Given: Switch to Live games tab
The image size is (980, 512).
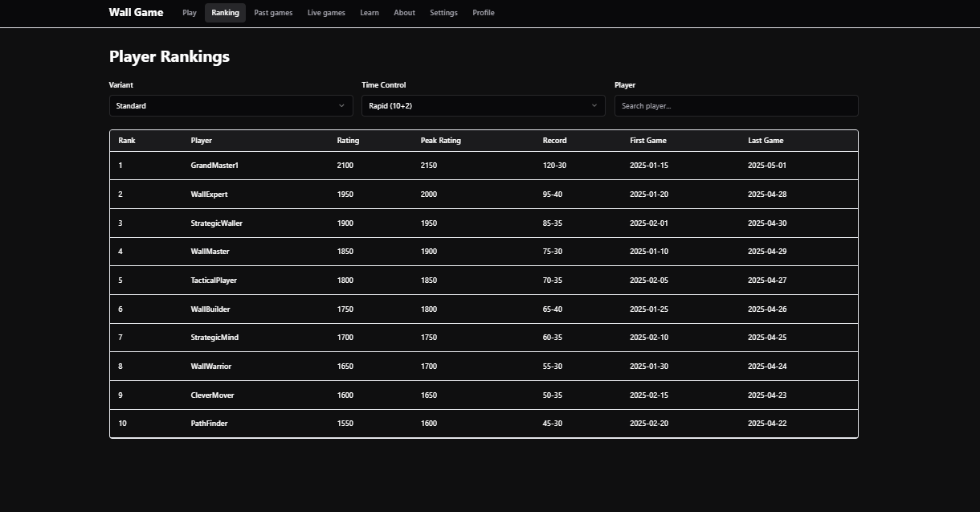Looking at the screenshot, I should pyautogui.click(x=326, y=13).
